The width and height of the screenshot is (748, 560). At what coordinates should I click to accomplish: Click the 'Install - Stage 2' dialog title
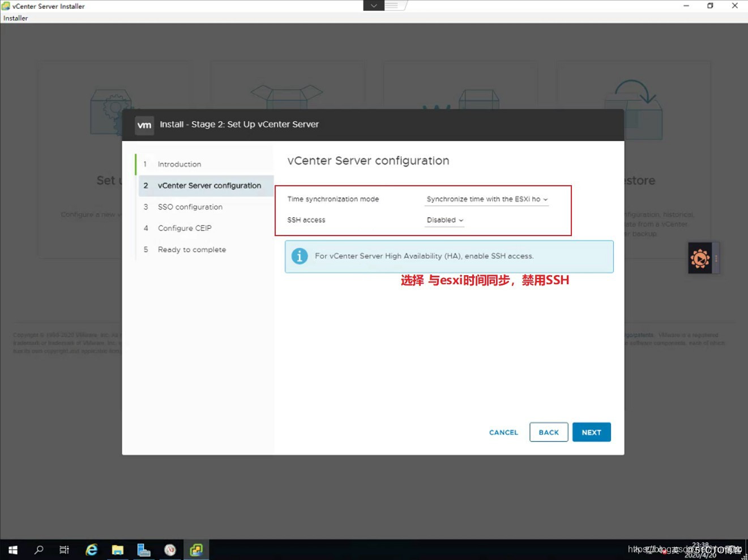click(x=239, y=125)
